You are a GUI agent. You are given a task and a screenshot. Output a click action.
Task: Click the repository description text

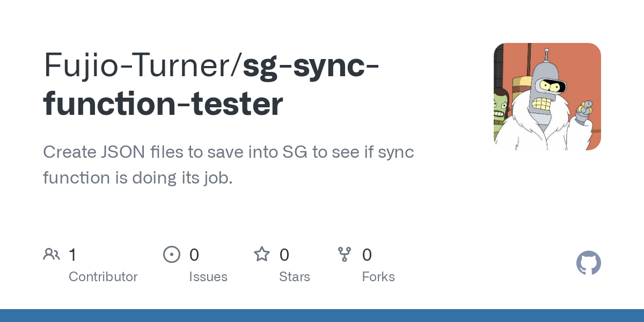coord(229,165)
